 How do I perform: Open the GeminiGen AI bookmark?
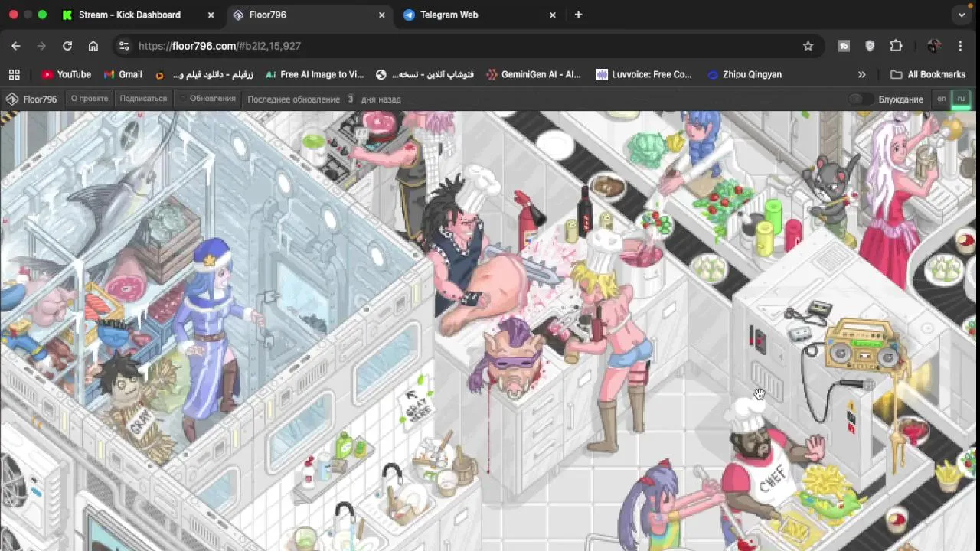click(533, 74)
